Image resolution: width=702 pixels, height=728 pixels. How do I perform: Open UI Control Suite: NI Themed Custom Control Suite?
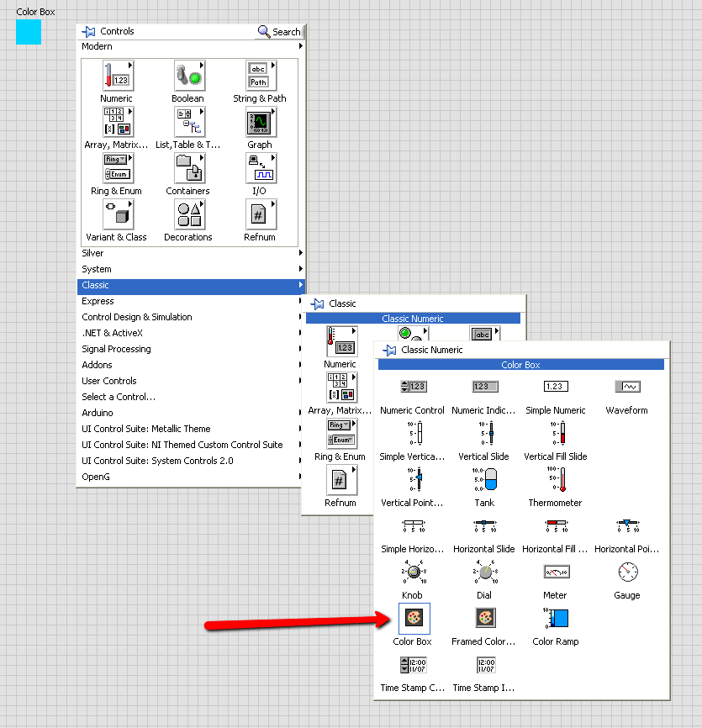pyautogui.click(x=189, y=445)
